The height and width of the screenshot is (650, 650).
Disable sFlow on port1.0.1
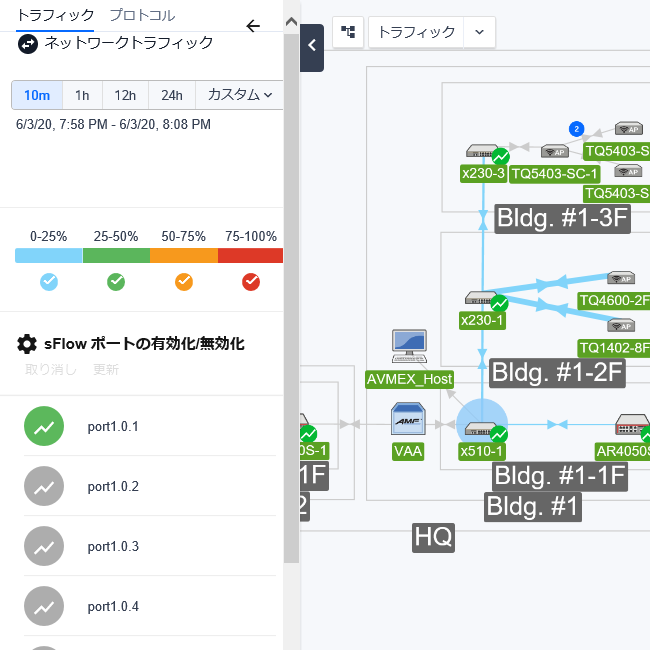click(x=44, y=426)
